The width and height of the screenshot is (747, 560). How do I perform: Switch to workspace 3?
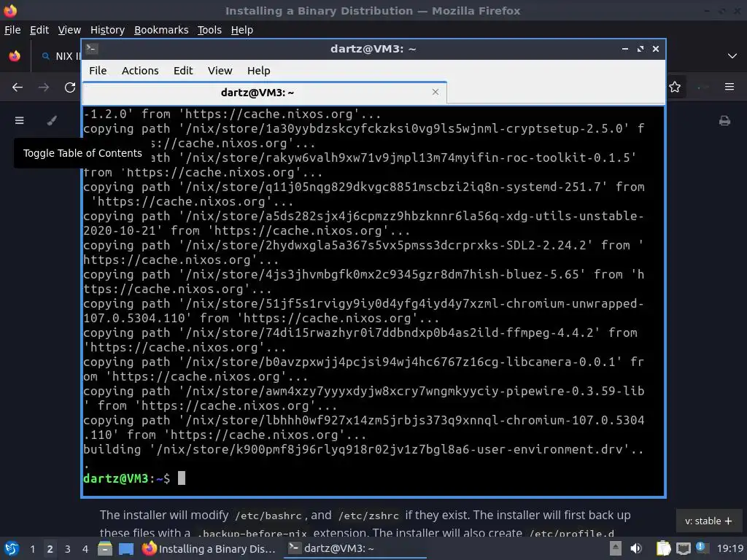click(68, 549)
